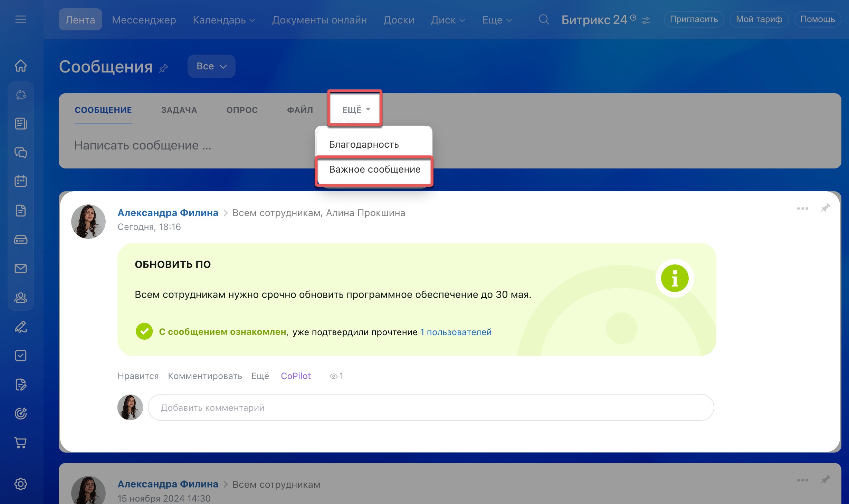849x504 pixels.
Task: Pin the Сообщения page title
Action: click(163, 68)
